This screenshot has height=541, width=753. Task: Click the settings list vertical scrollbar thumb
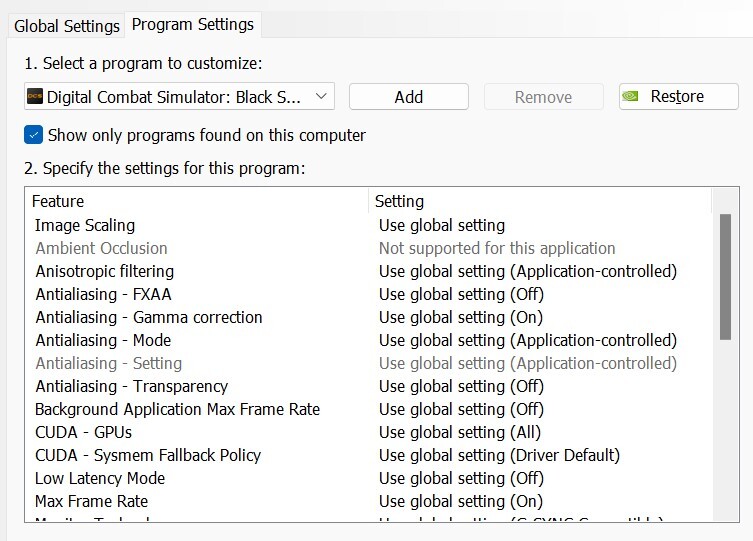tap(725, 277)
